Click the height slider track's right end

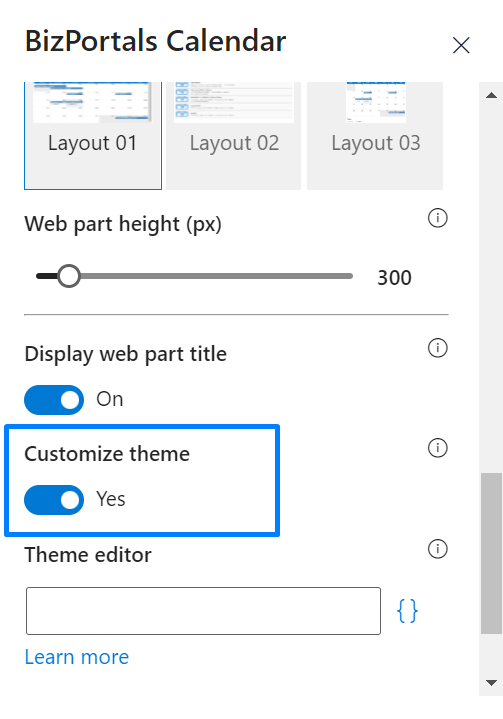point(349,276)
